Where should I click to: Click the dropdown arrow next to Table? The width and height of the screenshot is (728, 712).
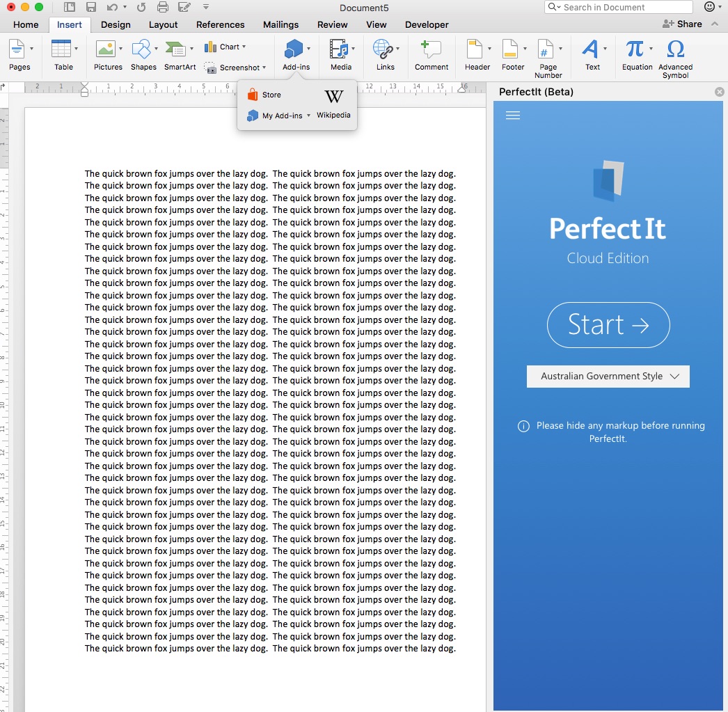(x=76, y=48)
